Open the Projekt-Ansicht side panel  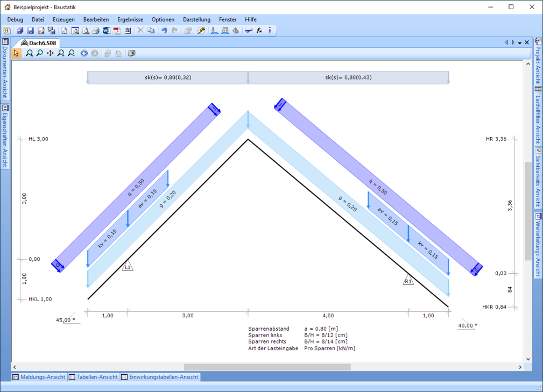click(x=538, y=61)
